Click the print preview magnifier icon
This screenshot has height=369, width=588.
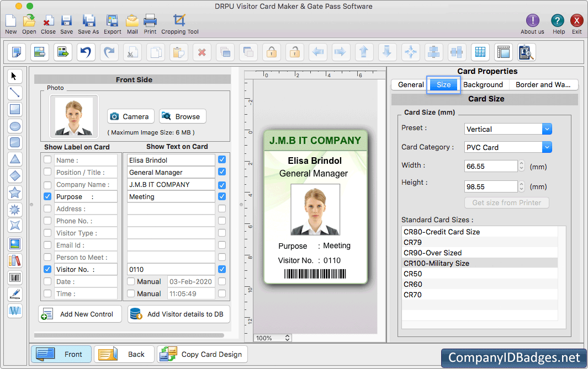(527, 52)
